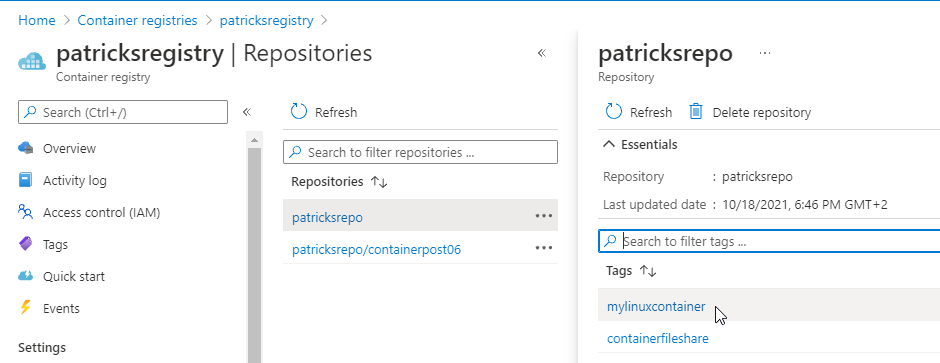Open the Activity log icon
The height and width of the screenshot is (363, 940).
point(26,180)
